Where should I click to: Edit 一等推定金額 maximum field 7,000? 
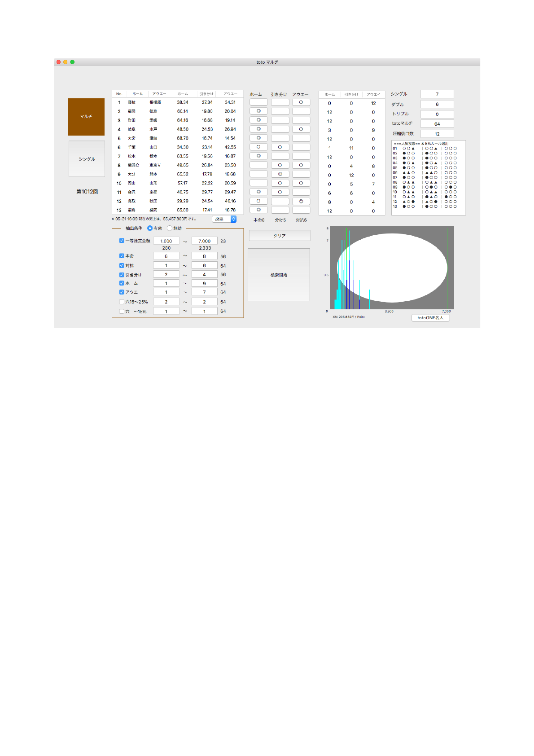point(205,241)
